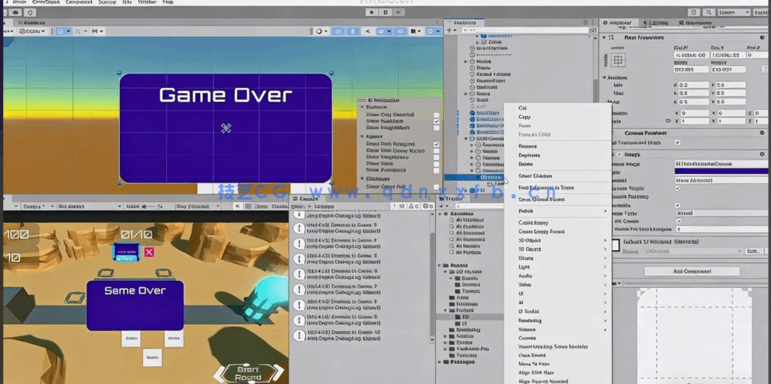This screenshot has height=384, width=771.
Task: Toggle the scene lighting icon in Scene toolbar
Action: click(x=352, y=31)
